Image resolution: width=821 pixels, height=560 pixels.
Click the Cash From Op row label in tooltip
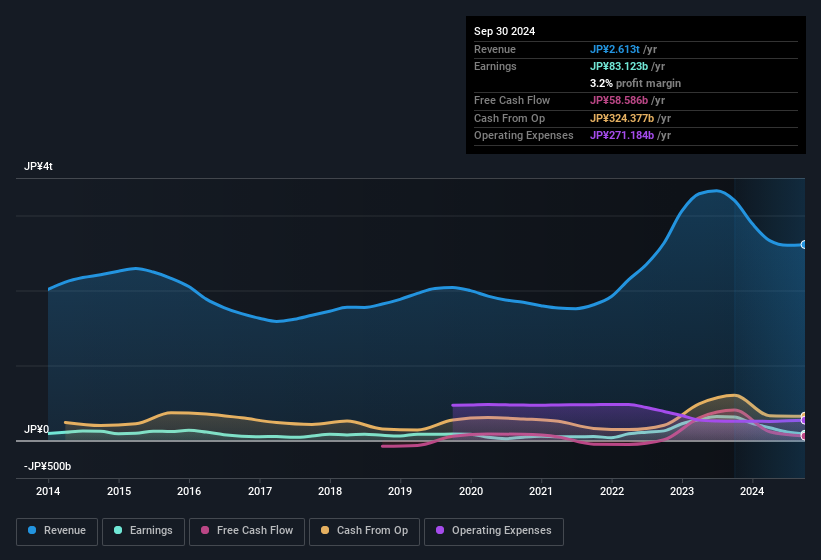click(509, 118)
